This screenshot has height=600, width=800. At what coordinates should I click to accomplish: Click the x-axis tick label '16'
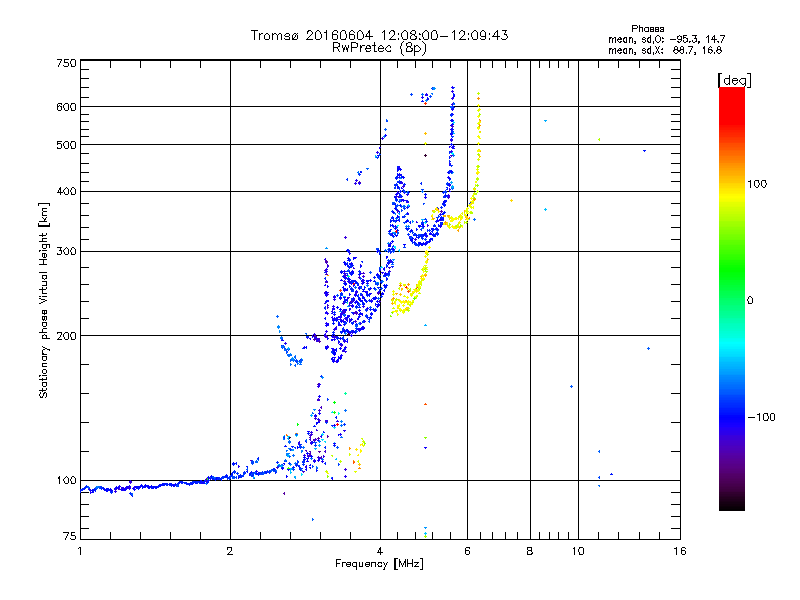[x=680, y=551]
